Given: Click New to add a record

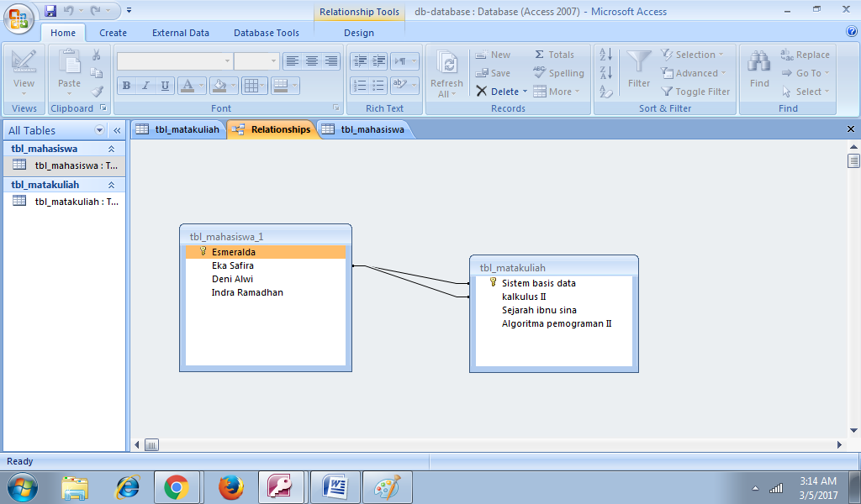Looking at the screenshot, I should [492, 54].
